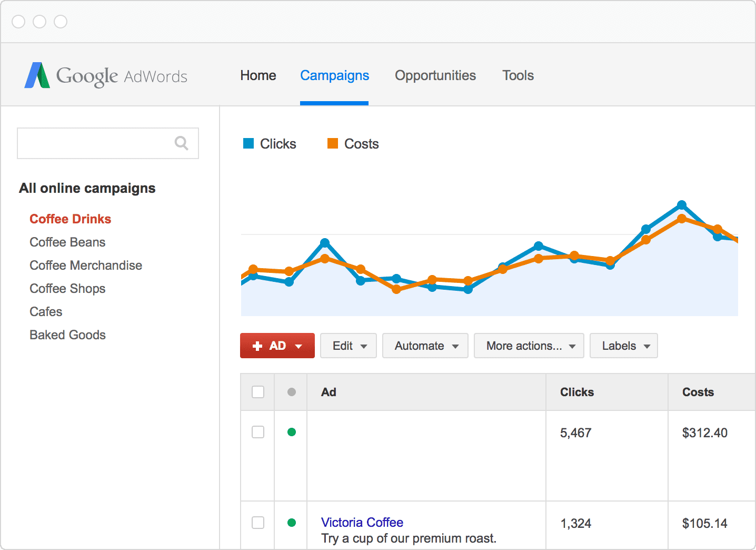Go to the Home tab
This screenshot has height=550, width=756.
(x=258, y=75)
